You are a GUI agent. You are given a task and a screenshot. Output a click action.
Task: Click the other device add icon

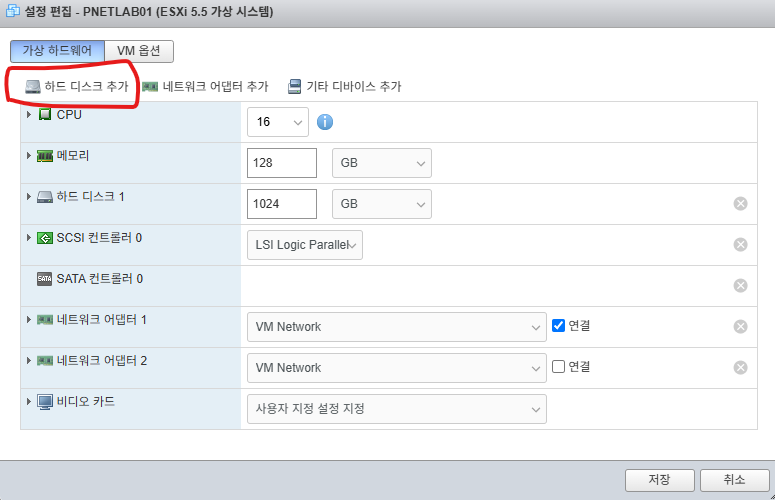(295, 86)
